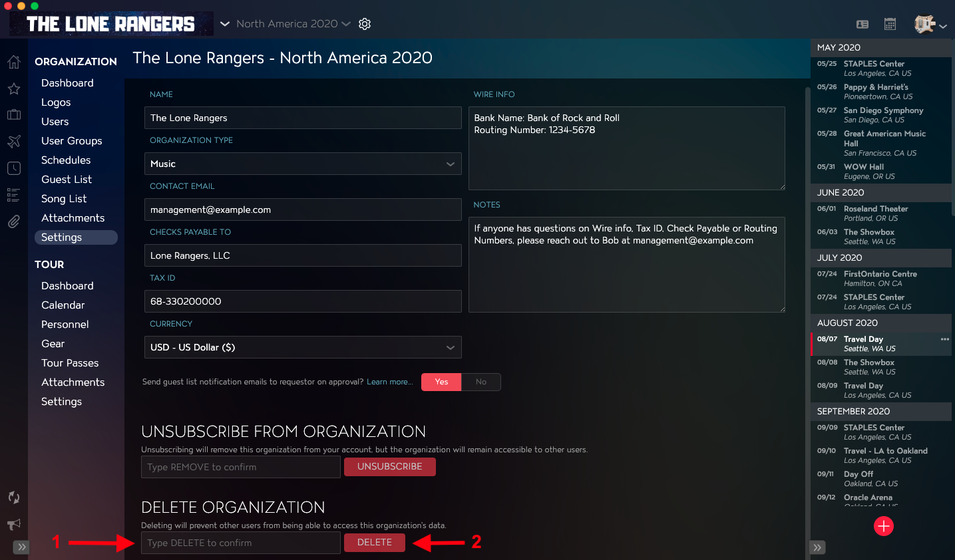Screen dimensions: 955x560
Task: Set guest list notification to Yes
Action: point(441,382)
